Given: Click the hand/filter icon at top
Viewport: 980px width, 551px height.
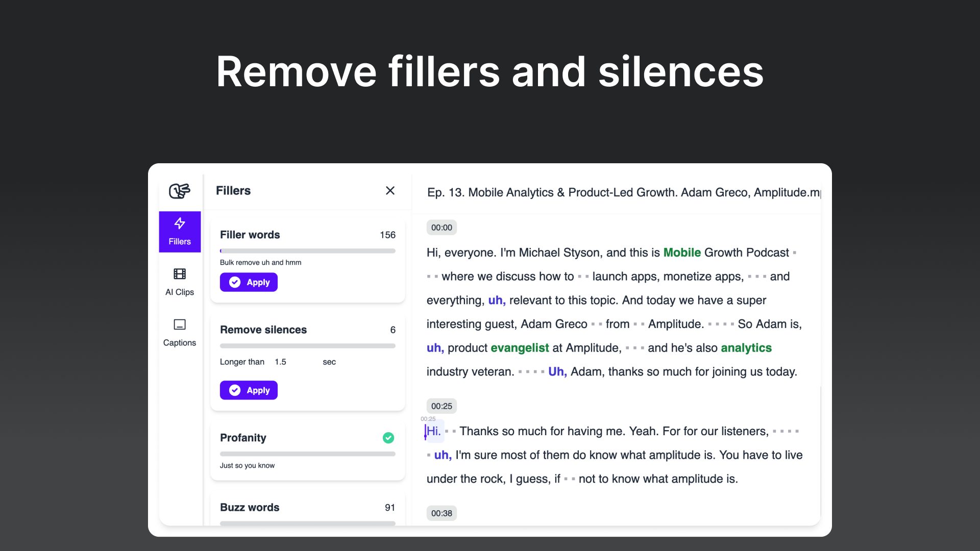Looking at the screenshot, I should [x=179, y=190].
